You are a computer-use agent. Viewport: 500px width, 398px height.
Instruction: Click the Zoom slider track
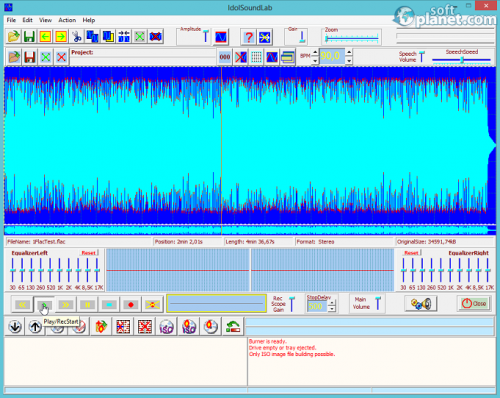pos(352,39)
